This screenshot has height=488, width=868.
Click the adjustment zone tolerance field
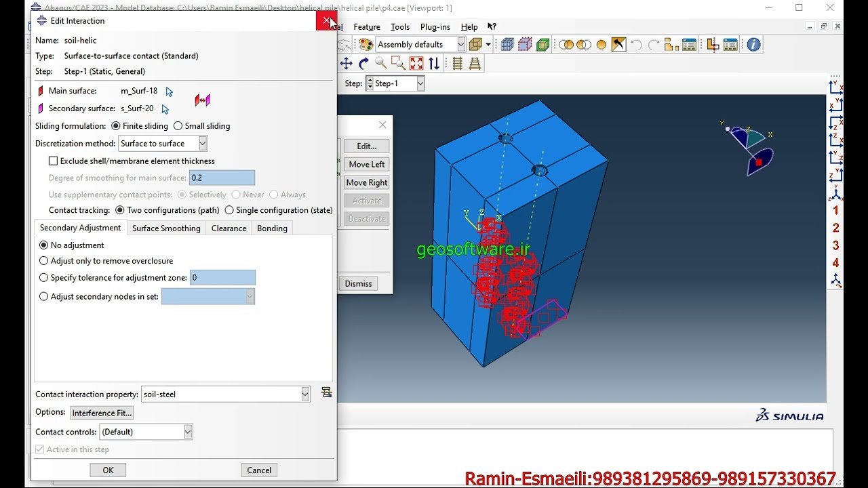pos(222,277)
